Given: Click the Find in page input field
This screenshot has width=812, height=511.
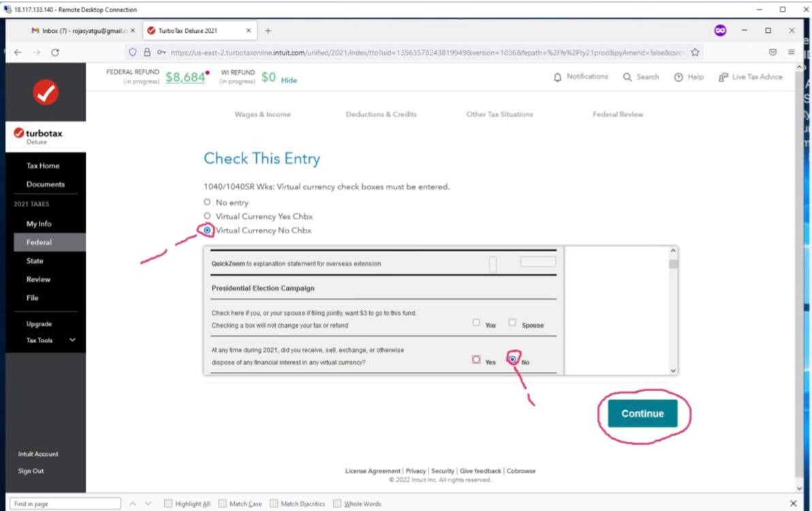Looking at the screenshot, I should [x=65, y=504].
